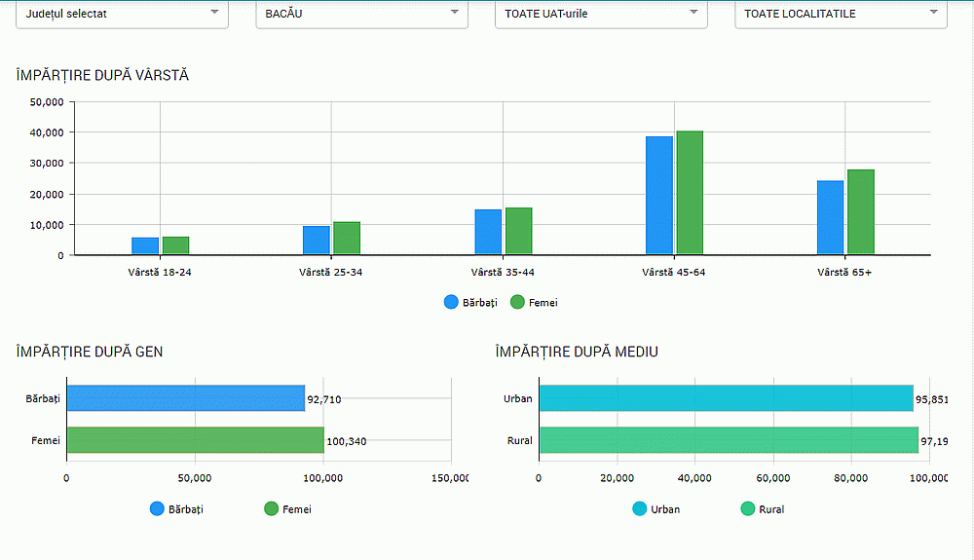Click blue Bărbați legend circle under age chart
The height and width of the screenshot is (560, 974).
pyautogui.click(x=451, y=302)
